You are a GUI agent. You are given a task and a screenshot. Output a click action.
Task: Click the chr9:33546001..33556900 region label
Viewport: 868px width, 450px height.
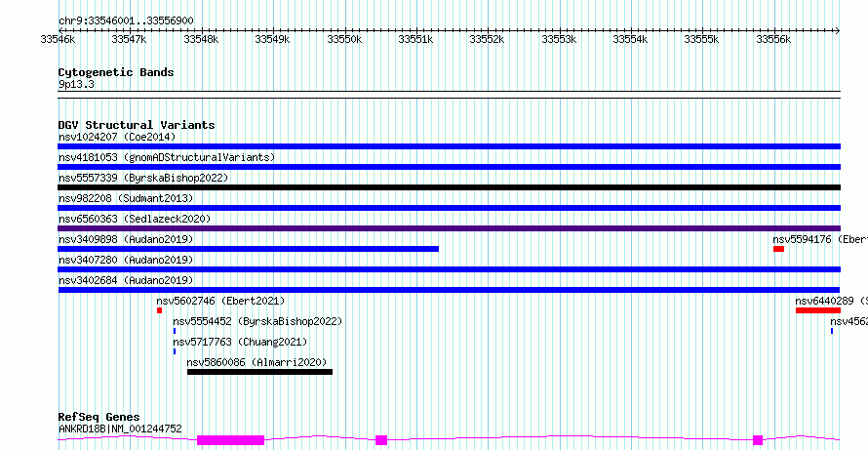[x=126, y=20]
